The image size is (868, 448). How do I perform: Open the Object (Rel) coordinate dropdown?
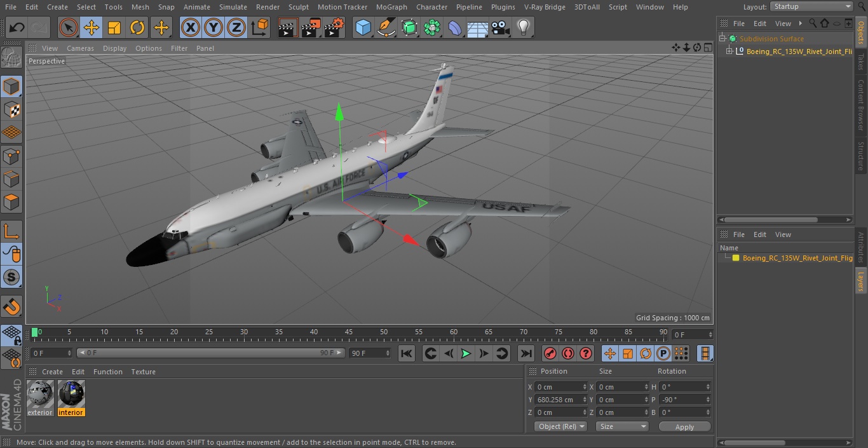(x=560, y=426)
